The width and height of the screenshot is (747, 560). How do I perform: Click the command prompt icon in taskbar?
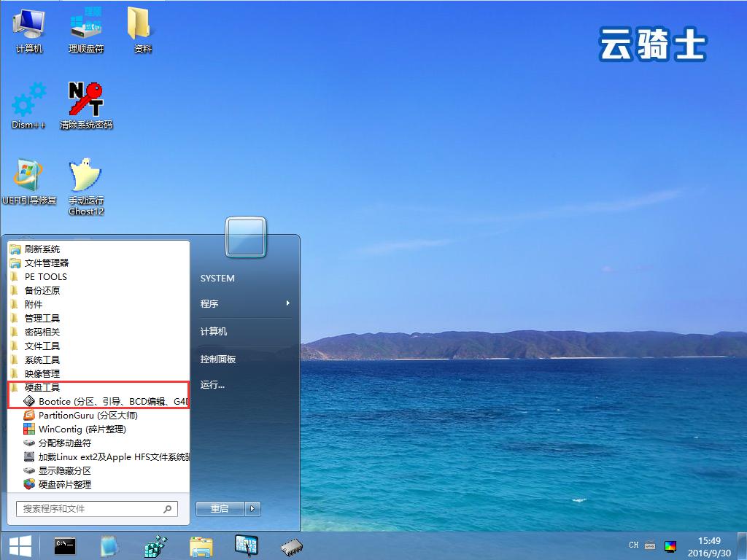pyautogui.click(x=65, y=545)
